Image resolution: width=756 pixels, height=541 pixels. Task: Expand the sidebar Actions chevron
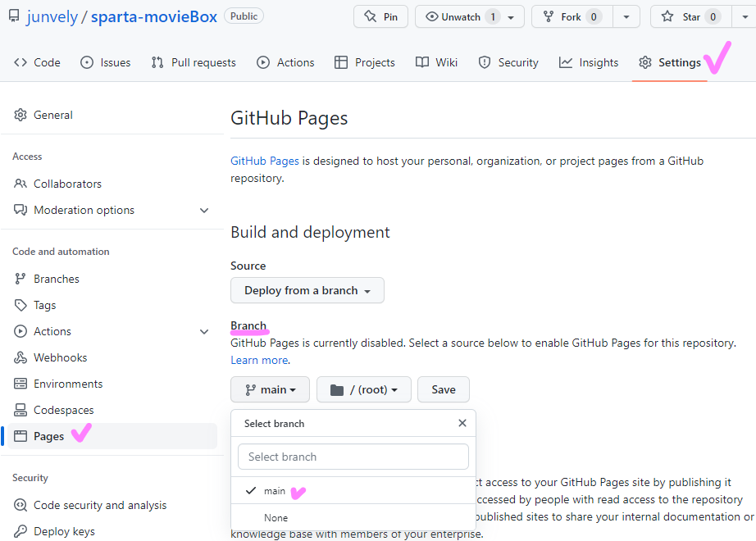(204, 331)
